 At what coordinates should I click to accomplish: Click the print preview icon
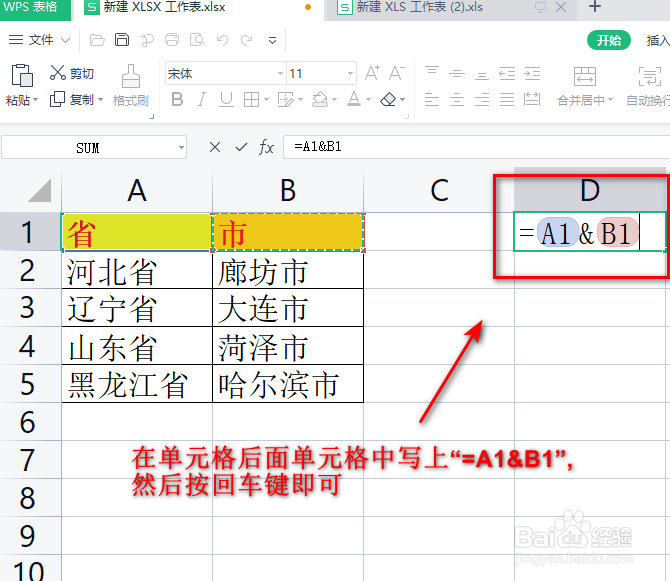[x=197, y=40]
